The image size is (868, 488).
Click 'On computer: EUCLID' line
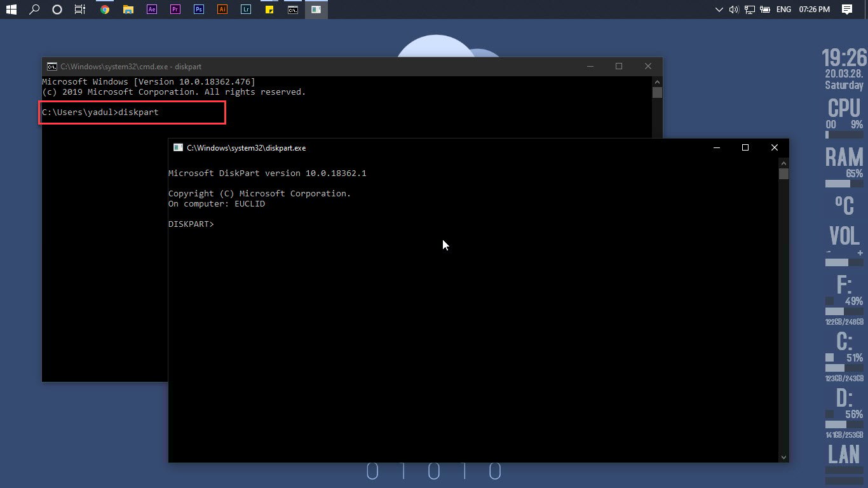coord(217,204)
